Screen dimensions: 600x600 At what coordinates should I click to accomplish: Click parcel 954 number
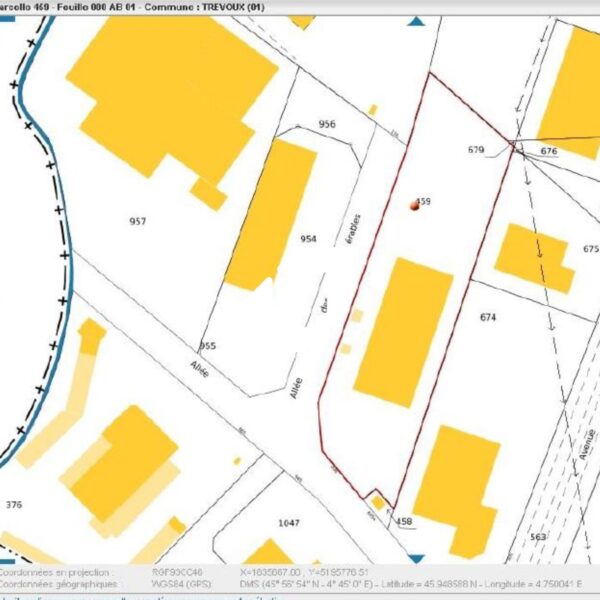coord(308,239)
